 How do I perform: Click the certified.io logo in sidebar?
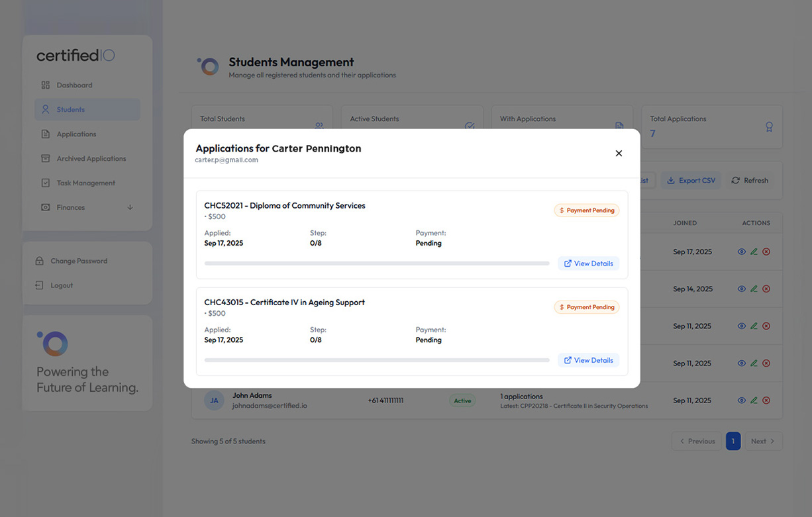tap(76, 56)
